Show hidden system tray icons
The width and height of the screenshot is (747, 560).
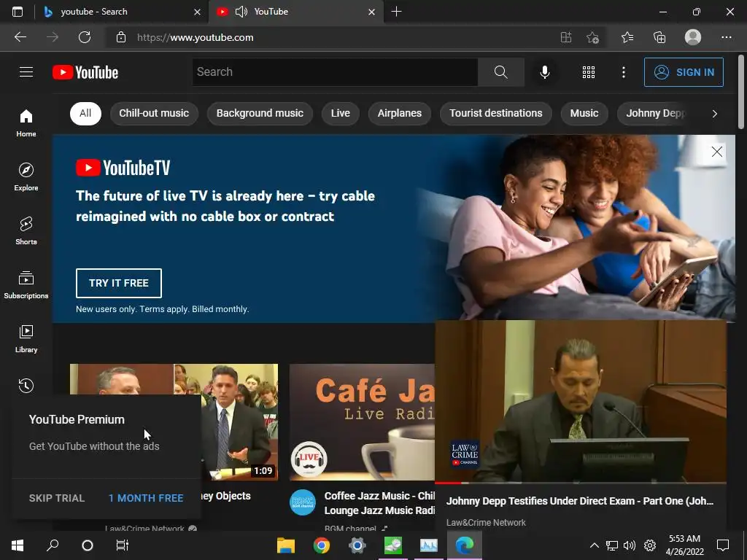coord(594,545)
